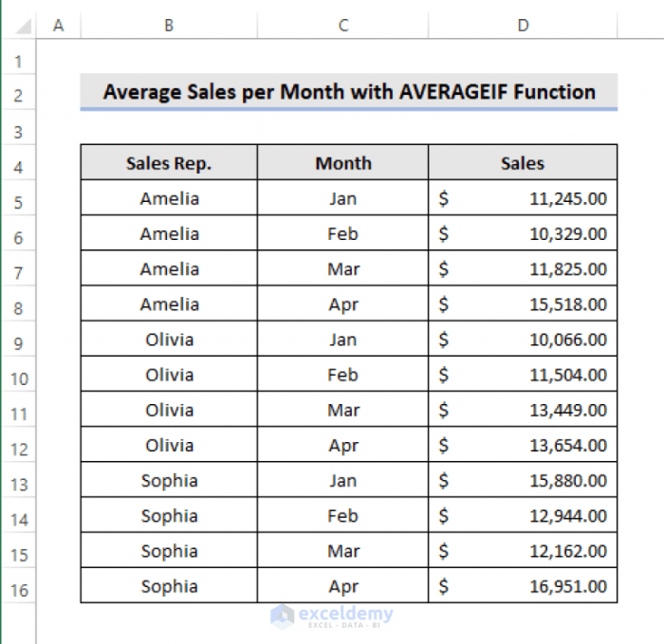Select Olivia cell in row 12
This screenshot has width=664, height=644.
(169, 445)
